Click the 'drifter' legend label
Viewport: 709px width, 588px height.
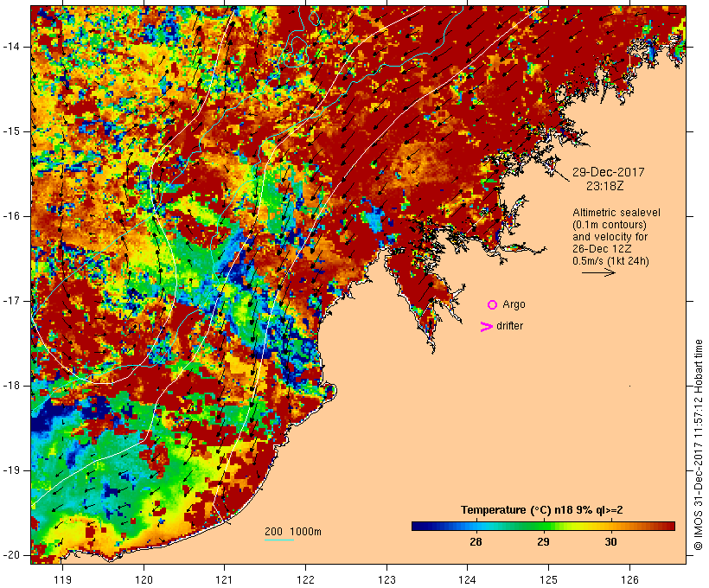tap(509, 326)
